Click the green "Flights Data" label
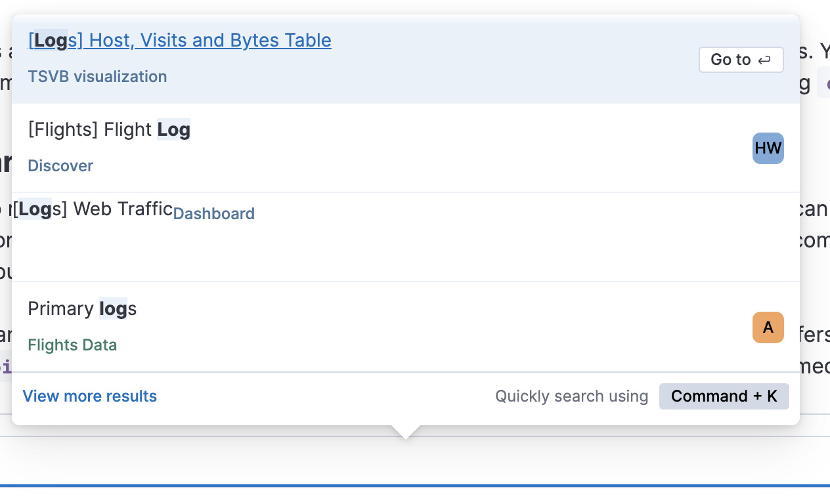Screen dimensions: 830x504 pyautogui.click(x=72, y=345)
